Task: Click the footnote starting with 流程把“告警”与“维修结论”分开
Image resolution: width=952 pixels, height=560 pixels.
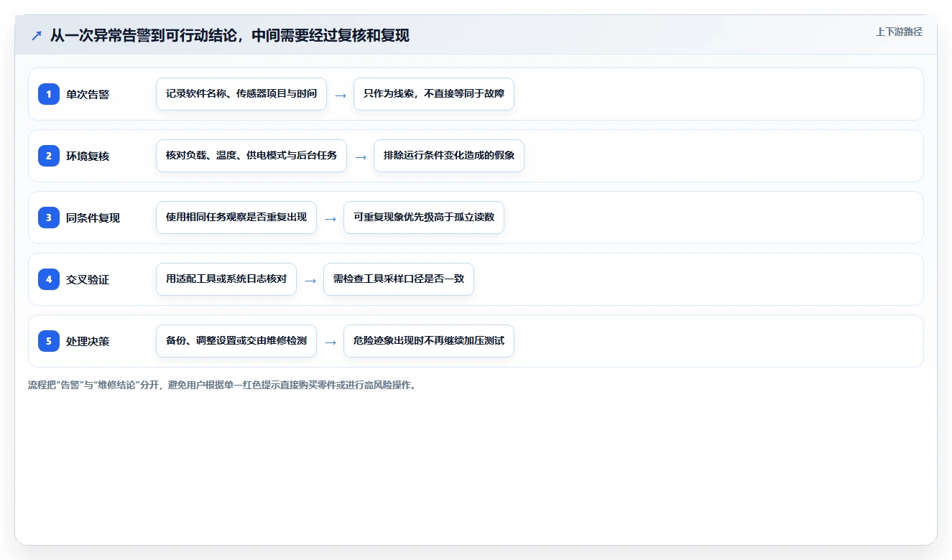Action: (223, 385)
